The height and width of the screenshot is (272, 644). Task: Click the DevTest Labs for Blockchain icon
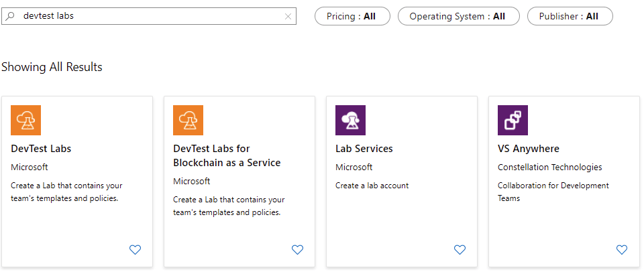tap(188, 120)
